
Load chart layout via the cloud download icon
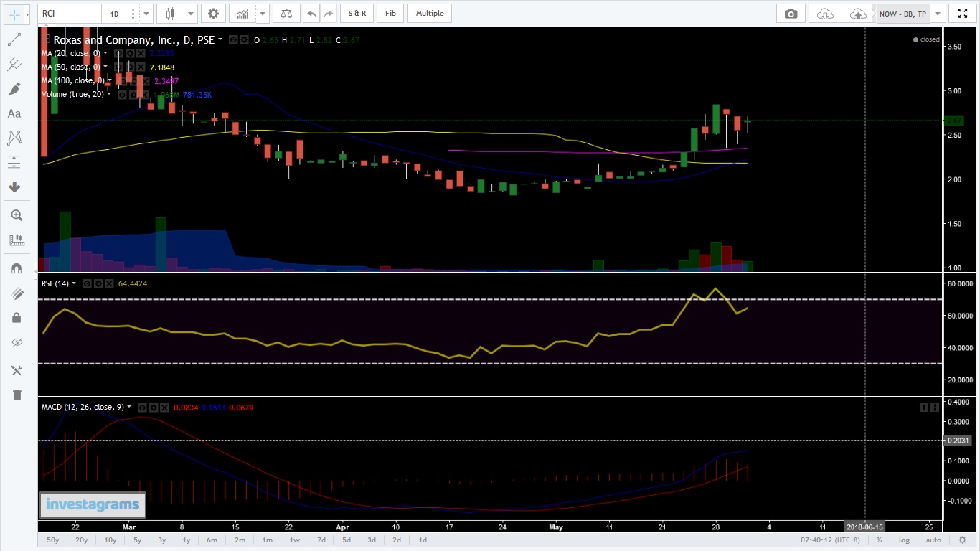pos(826,13)
